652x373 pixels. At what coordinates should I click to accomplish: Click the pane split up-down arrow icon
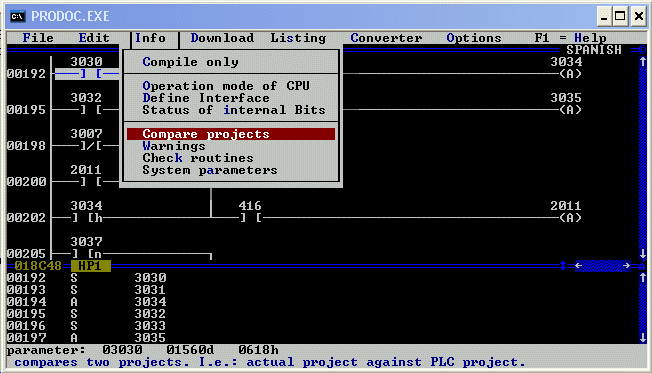tap(563, 265)
